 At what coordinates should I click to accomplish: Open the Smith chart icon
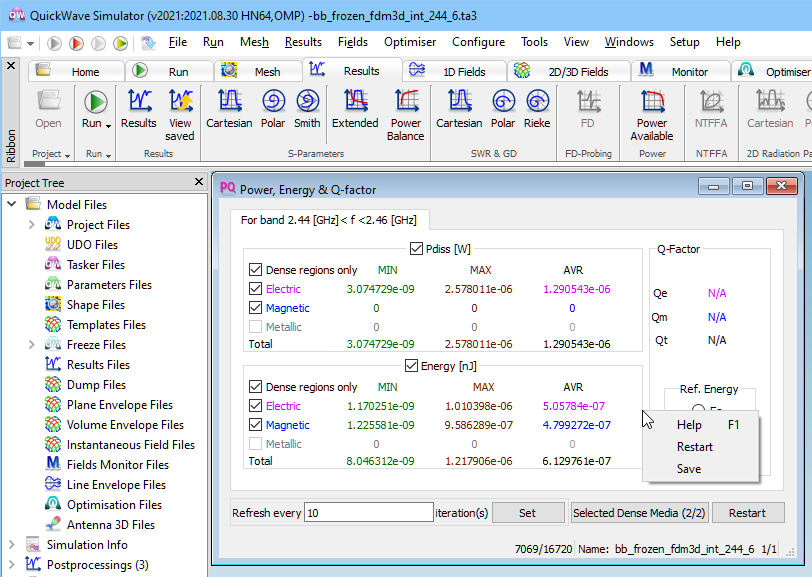308,101
